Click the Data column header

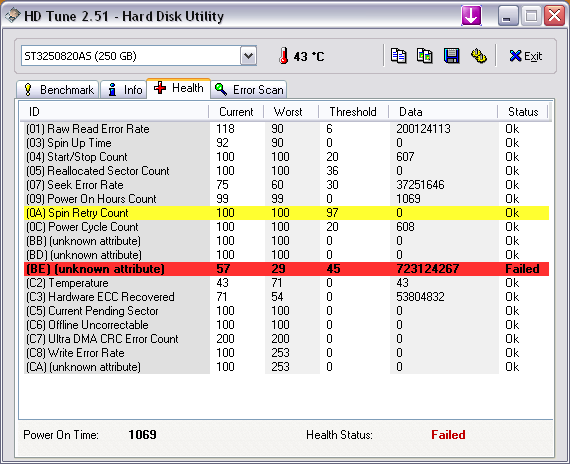[443, 112]
